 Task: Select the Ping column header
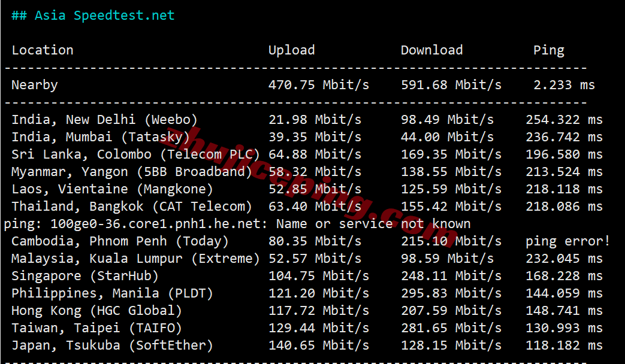(x=549, y=50)
